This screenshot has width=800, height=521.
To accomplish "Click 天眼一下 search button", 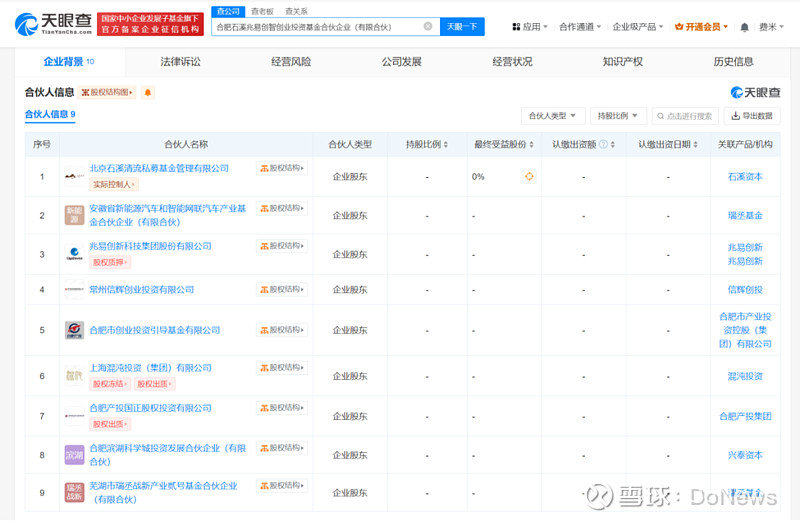I will coord(462,27).
